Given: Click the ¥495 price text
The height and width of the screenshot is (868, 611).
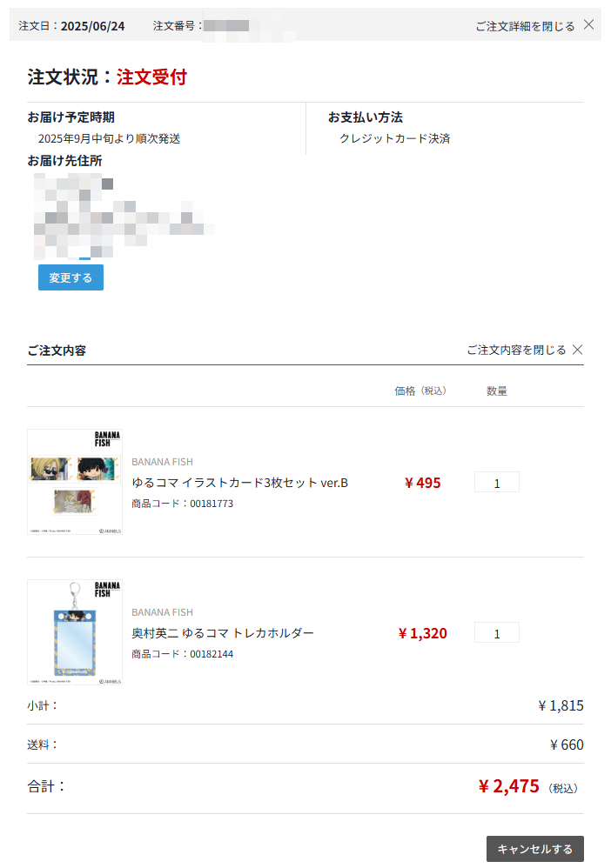Looking at the screenshot, I should pos(422,483).
